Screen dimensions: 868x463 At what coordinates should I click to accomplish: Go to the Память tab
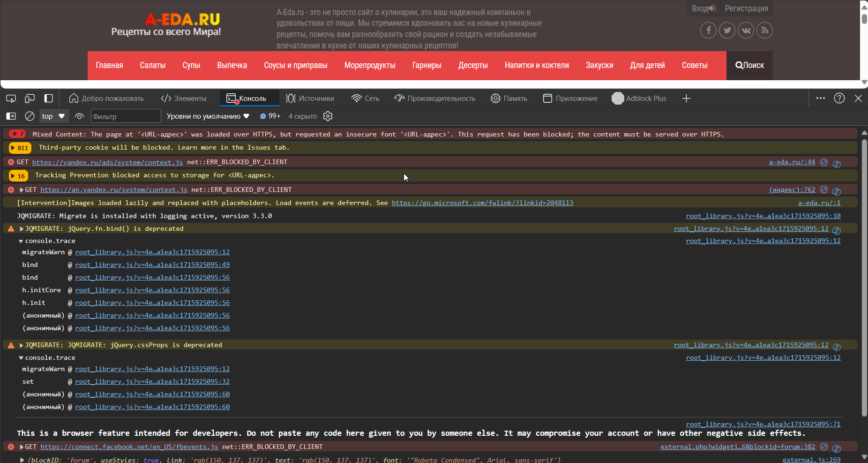509,99
